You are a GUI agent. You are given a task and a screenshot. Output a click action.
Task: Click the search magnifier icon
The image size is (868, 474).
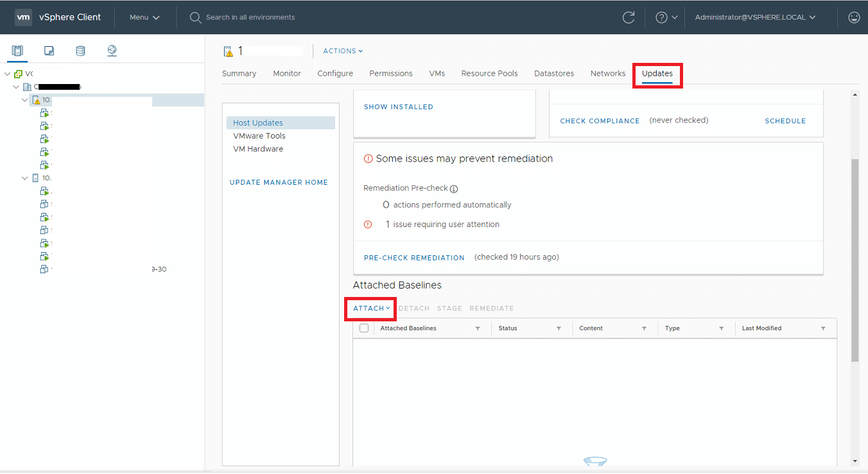196,17
